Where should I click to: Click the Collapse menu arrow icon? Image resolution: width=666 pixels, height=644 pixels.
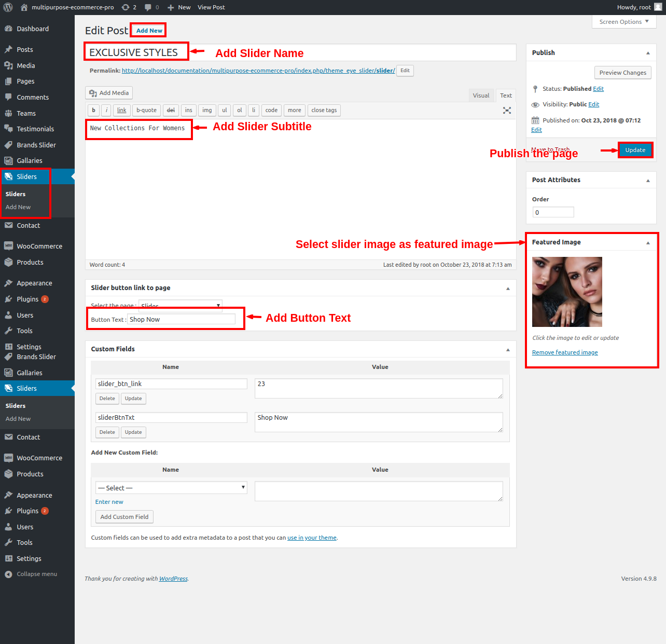(x=8, y=574)
